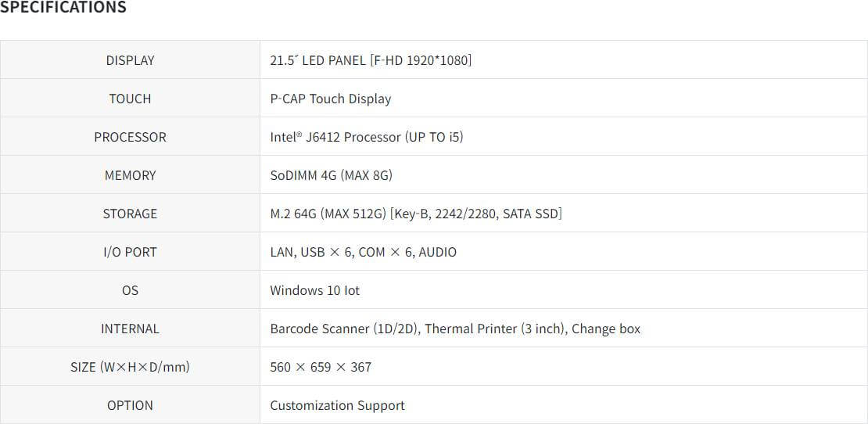
Task: Select the PROCESSOR row label
Action: [x=130, y=137]
